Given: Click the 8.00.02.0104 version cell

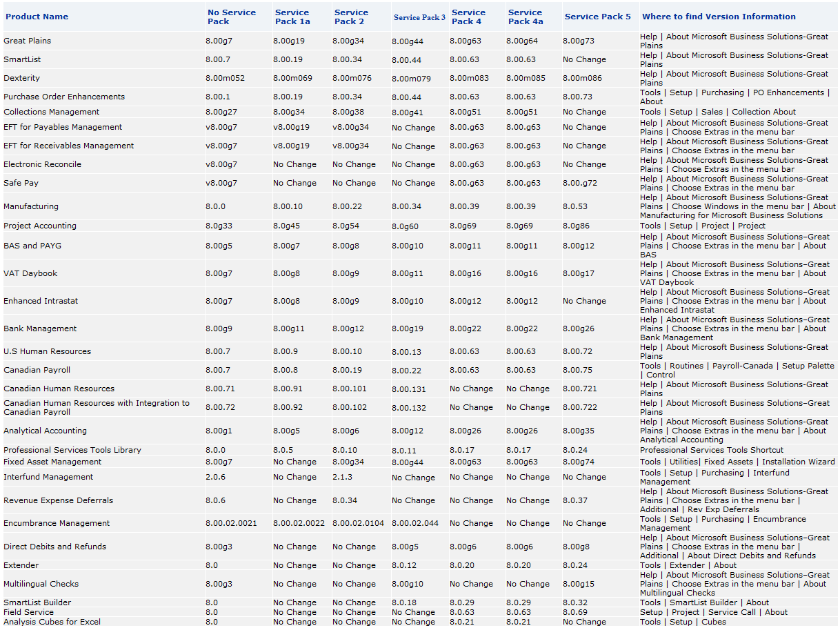Looking at the screenshot, I should (358, 524).
